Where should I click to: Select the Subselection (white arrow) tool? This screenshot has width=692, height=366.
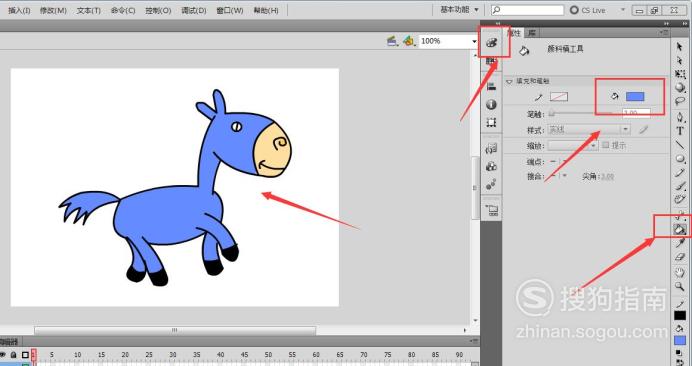[x=680, y=60]
